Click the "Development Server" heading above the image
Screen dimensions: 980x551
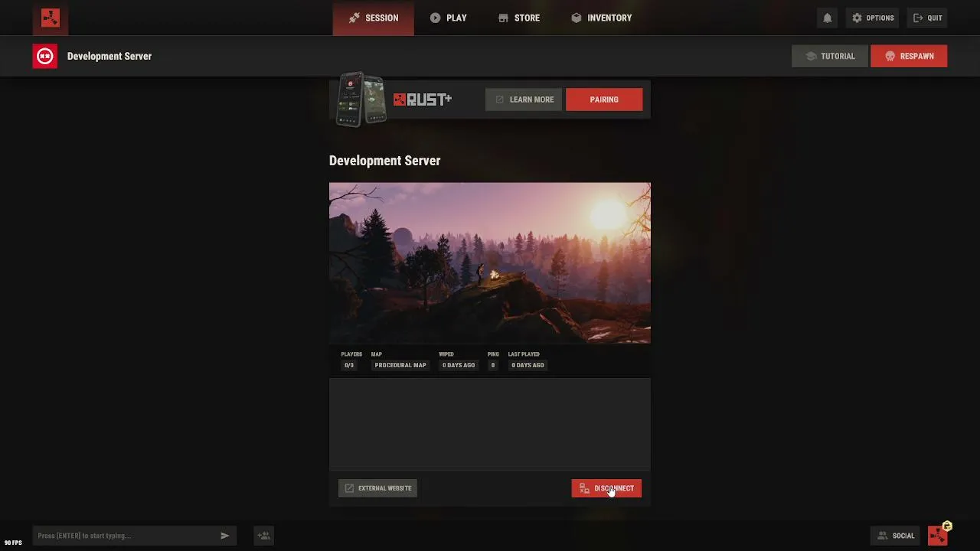[x=384, y=161]
